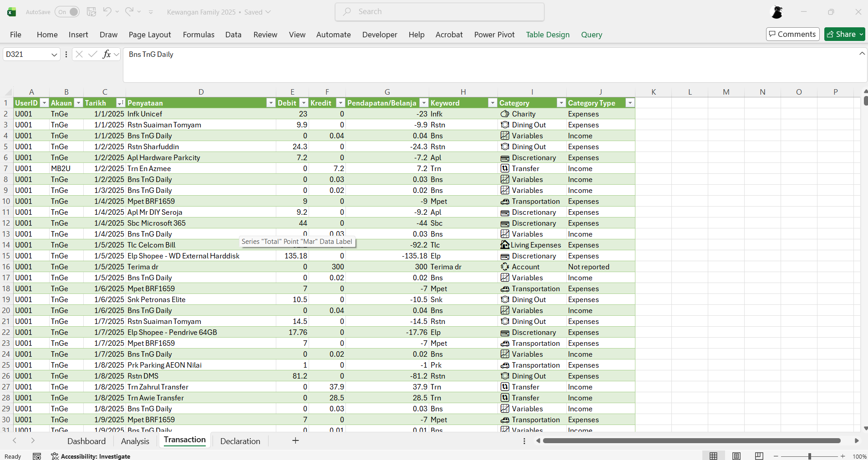Add a new worksheet with the plus button
868x460 pixels.
[295, 441]
